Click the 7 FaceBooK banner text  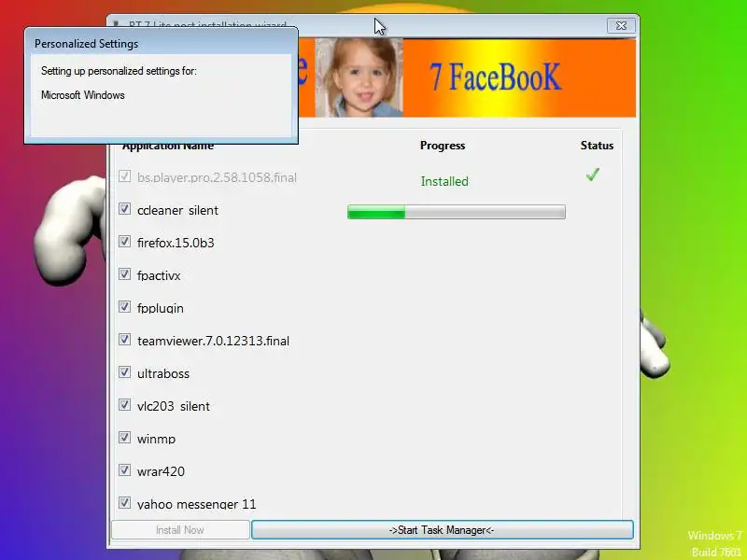[496, 77]
